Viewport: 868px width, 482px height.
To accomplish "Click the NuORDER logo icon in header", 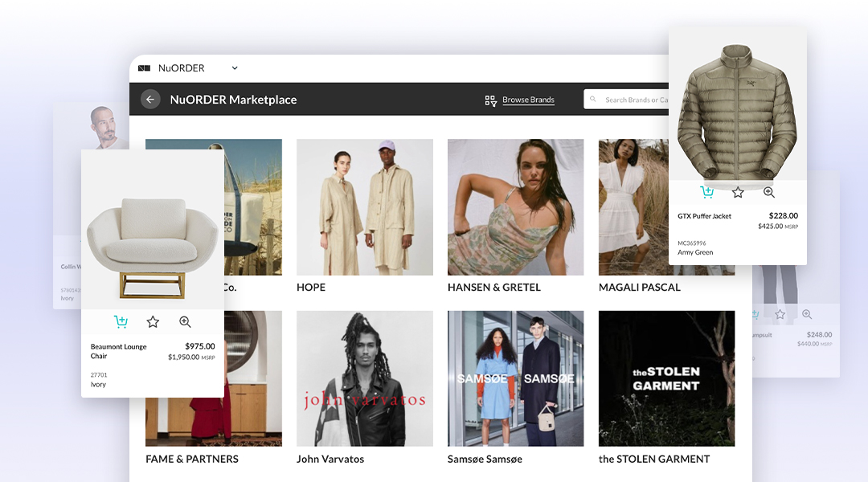I will 145,68.
